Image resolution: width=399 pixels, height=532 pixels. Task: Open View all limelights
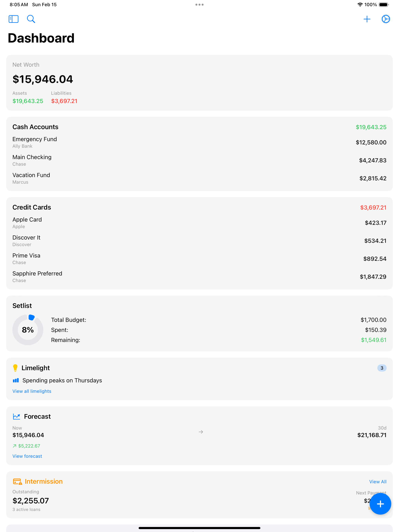click(x=32, y=391)
